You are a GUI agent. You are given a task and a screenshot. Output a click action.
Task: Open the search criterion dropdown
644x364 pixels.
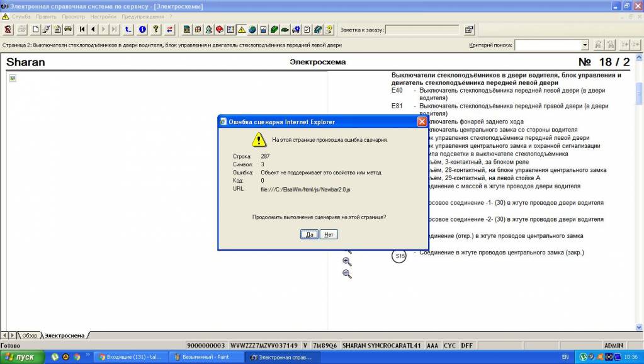tap(585, 45)
